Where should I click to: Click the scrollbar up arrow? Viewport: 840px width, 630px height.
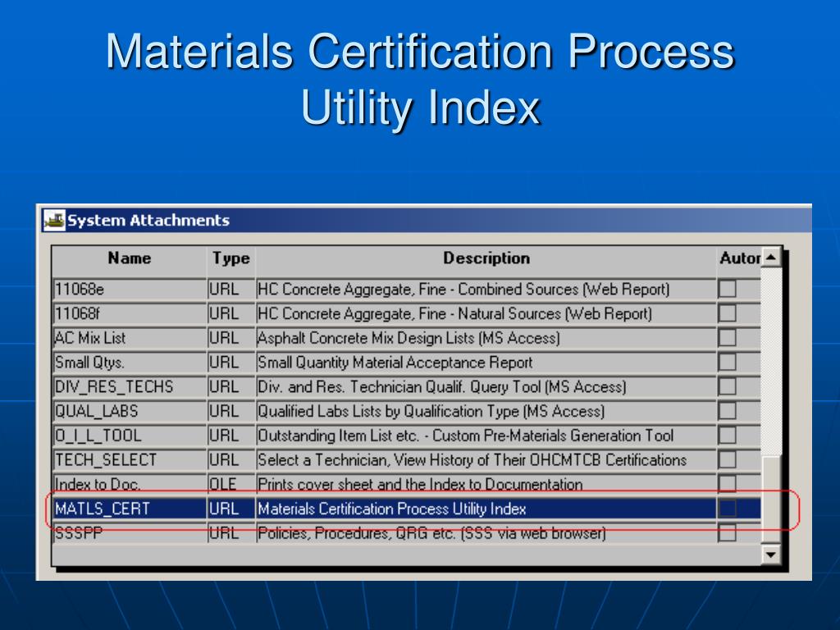[x=770, y=258]
